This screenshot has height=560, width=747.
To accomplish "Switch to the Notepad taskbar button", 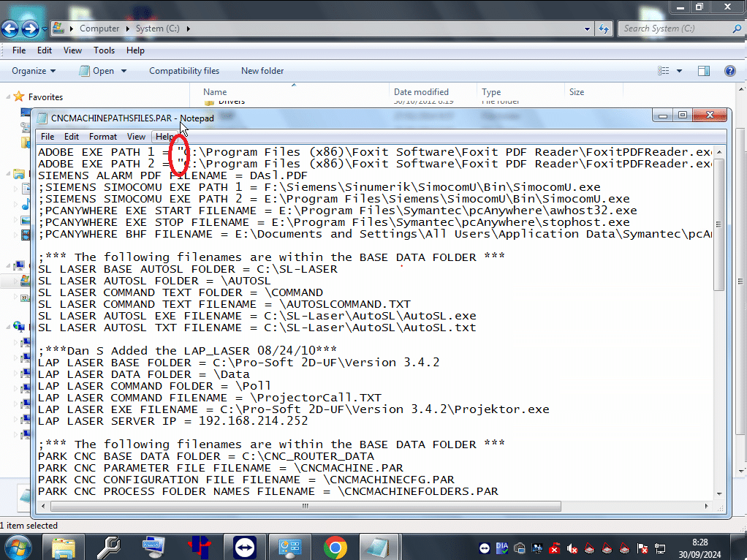I will click(381, 546).
